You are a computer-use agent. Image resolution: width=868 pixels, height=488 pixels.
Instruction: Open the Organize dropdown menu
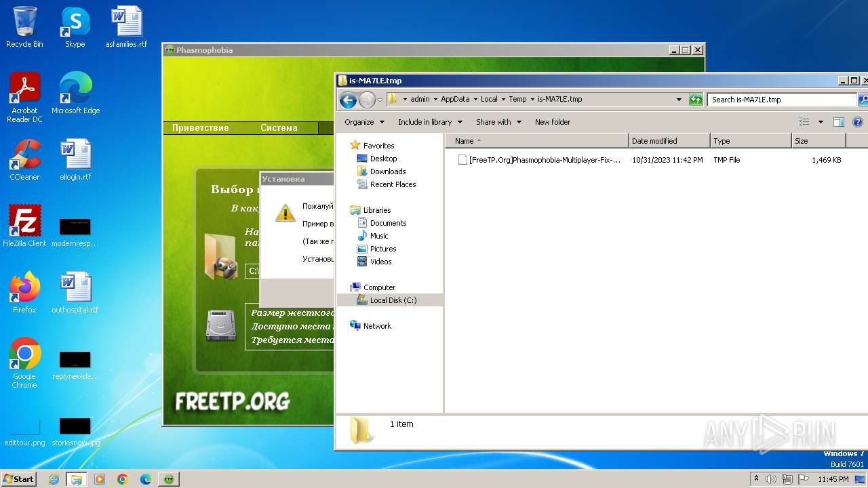tap(364, 122)
